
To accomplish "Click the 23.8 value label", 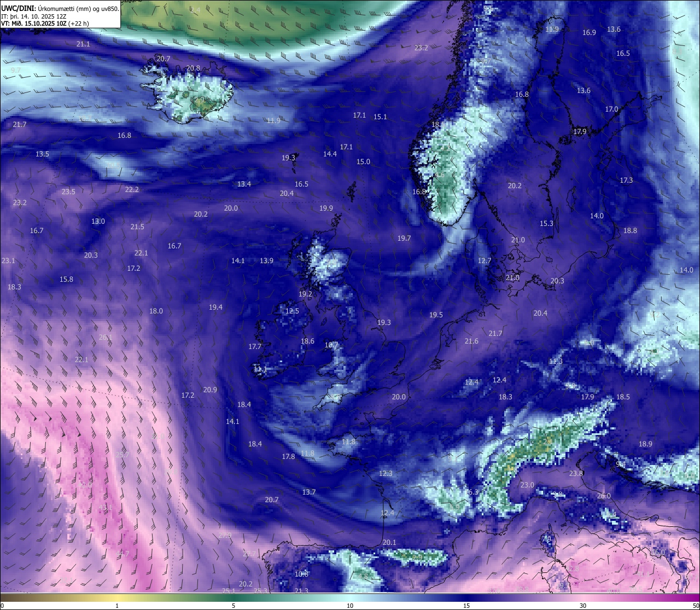I will click(576, 474).
